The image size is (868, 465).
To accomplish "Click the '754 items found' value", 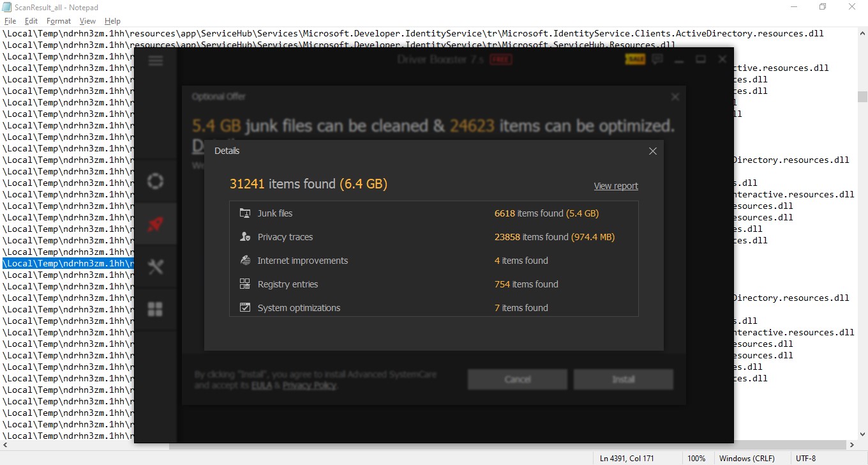I will pyautogui.click(x=527, y=284).
